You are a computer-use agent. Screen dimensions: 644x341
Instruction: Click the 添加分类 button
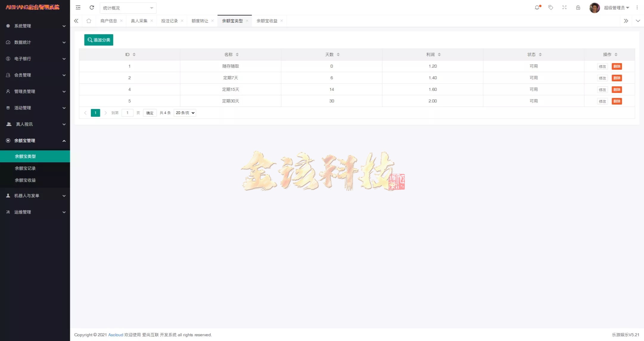(99, 40)
